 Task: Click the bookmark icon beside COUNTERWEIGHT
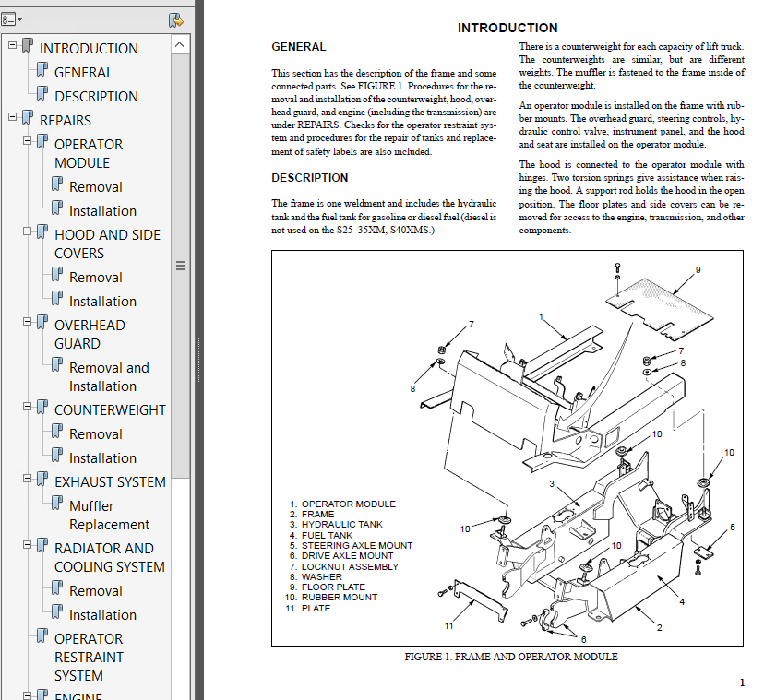click(x=42, y=408)
